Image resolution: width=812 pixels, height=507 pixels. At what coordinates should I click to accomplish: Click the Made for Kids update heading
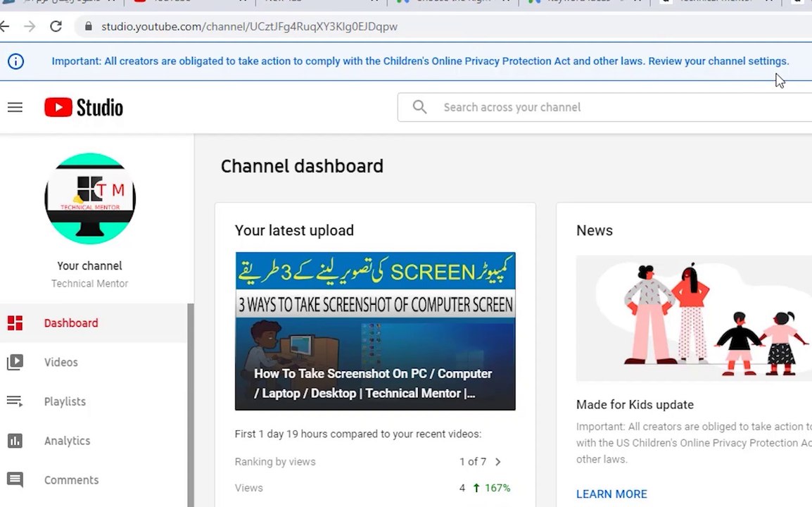click(635, 405)
